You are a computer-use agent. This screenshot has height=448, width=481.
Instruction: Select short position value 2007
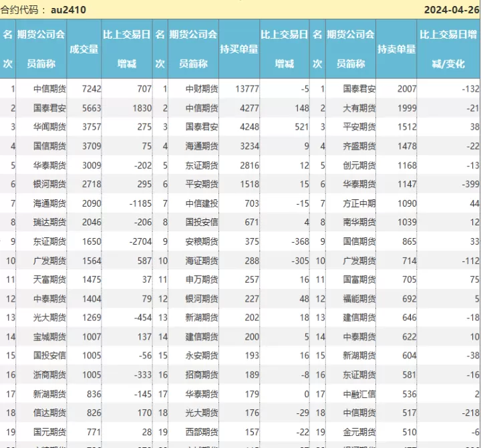coord(407,89)
